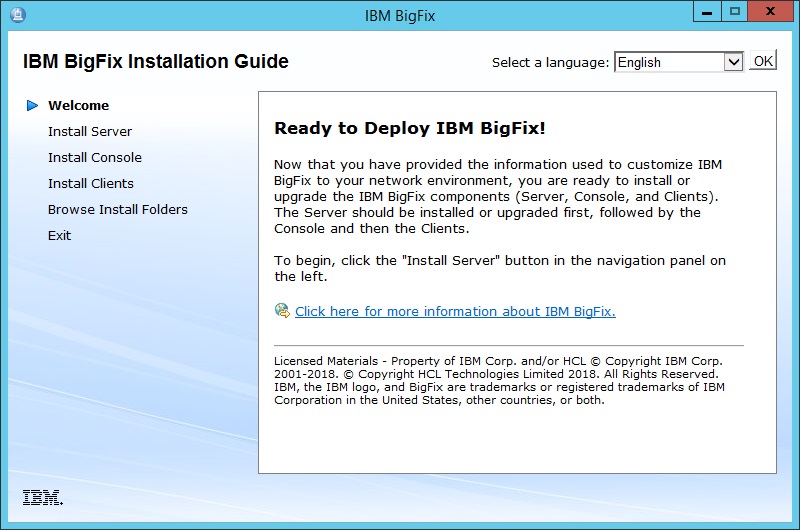Viewport: 800px width, 530px height.
Task: Open Browse Install Folders
Action: (118, 209)
